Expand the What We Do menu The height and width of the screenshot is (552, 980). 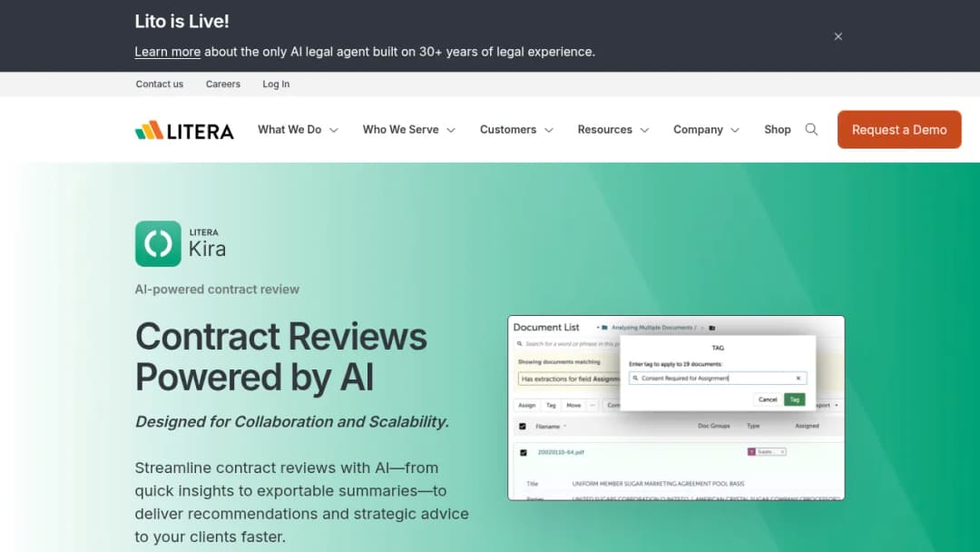pos(299,130)
